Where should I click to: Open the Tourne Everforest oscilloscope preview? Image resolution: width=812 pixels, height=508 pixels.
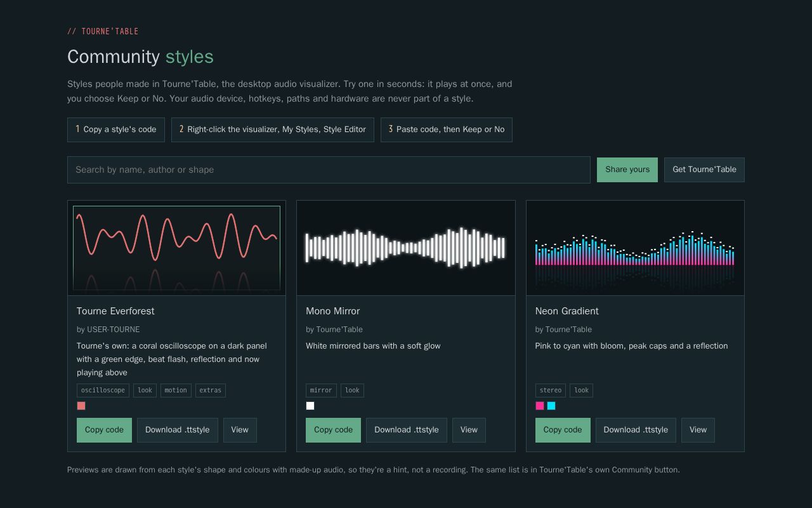[x=176, y=248]
